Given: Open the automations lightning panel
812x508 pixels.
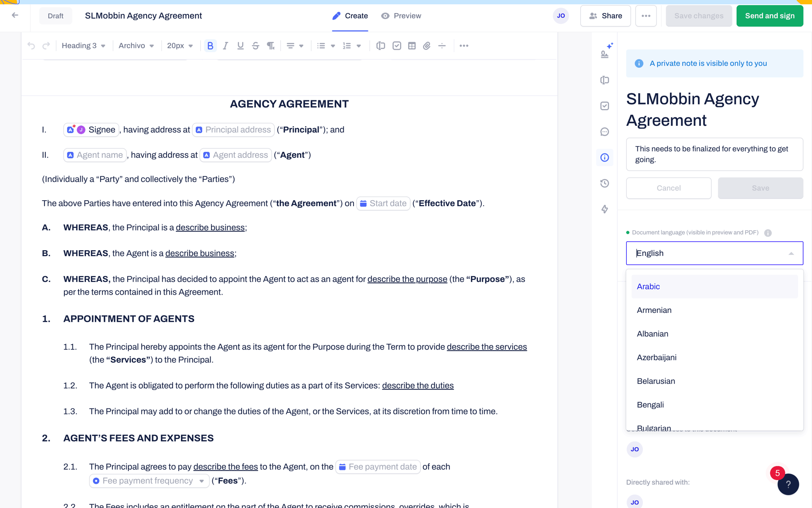Looking at the screenshot, I should tap(605, 209).
